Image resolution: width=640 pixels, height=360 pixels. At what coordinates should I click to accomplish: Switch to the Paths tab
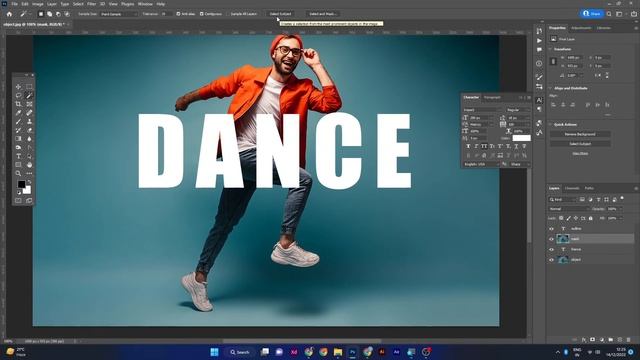589,188
